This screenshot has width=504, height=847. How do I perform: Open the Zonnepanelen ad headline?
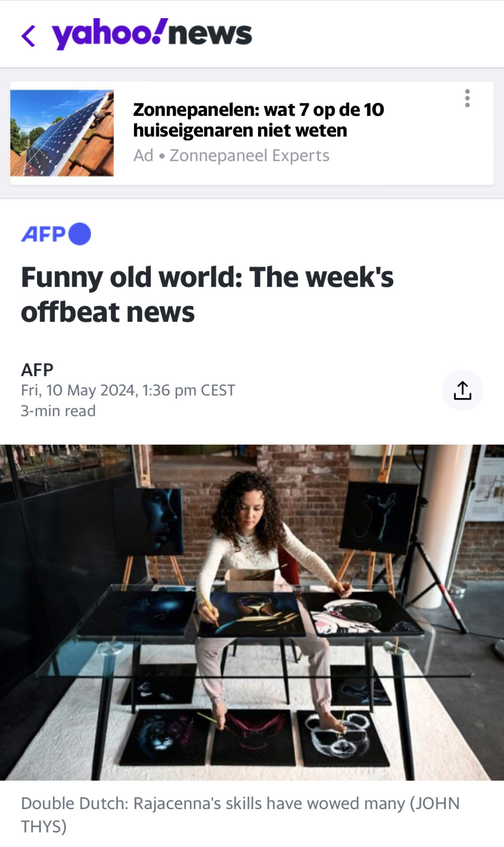tap(258, 120)
